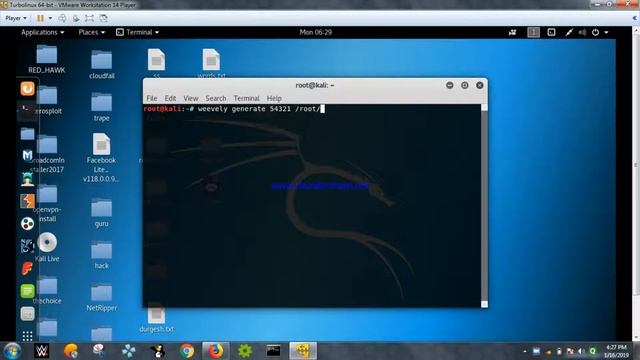
Task: Open Edit menu in terminal window
Action: pos(170,98)
